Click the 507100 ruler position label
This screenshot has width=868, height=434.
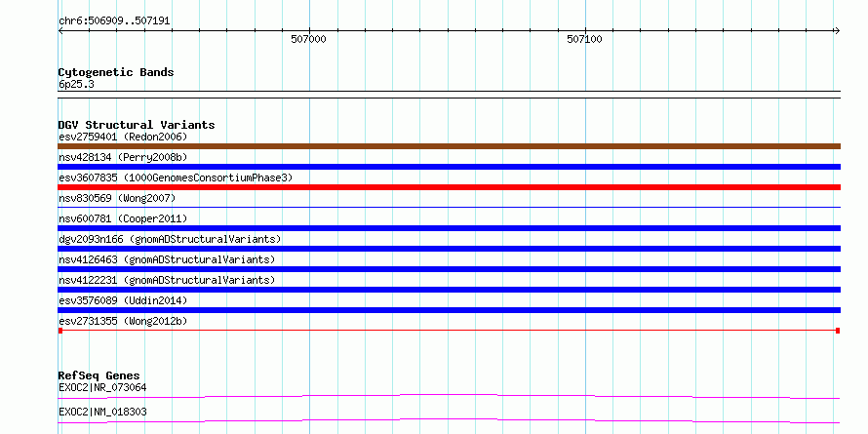point(584,39)
